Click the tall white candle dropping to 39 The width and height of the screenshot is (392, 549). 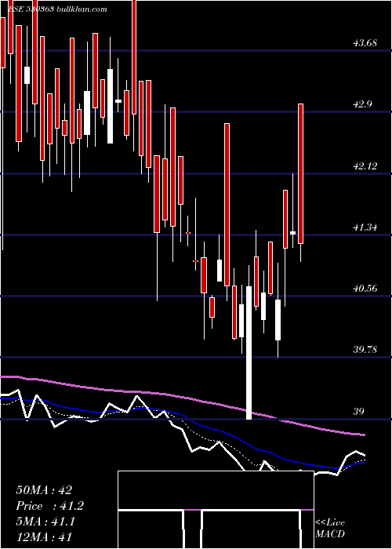249,353
